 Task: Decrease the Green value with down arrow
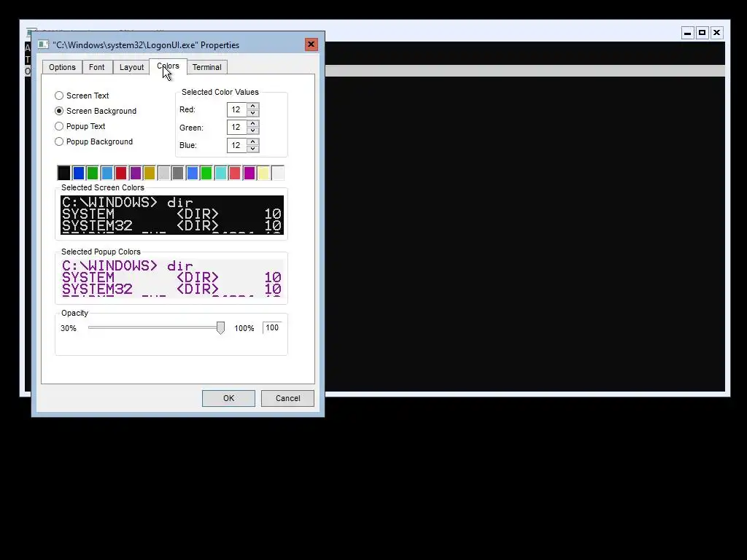point(253,131)
